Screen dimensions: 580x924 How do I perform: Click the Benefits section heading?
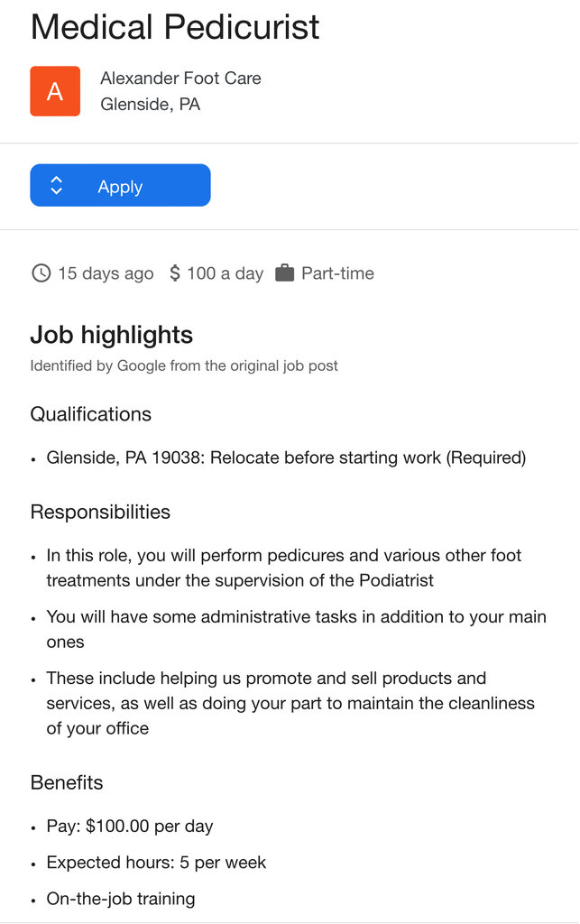click(x=67, y=782)
